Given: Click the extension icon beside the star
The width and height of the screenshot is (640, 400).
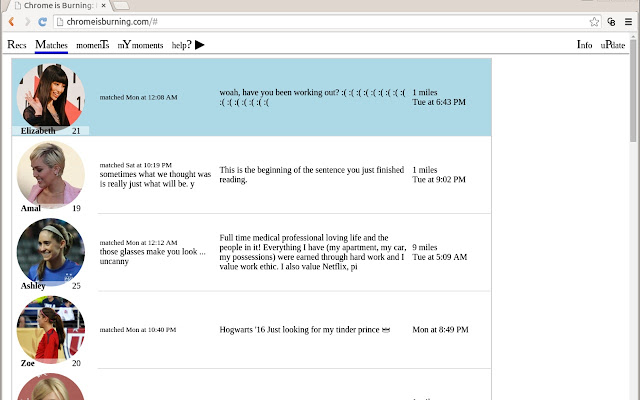Looking at the screenshot, I should (611, 22).
